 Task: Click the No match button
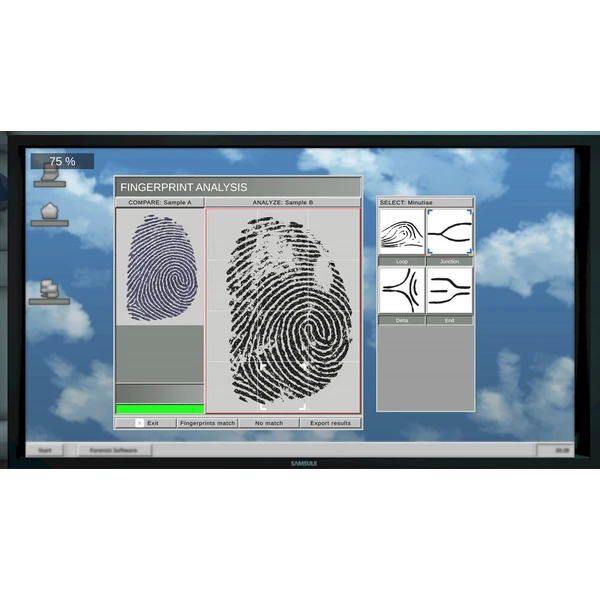pyautogui.click(x=269, y=423)
